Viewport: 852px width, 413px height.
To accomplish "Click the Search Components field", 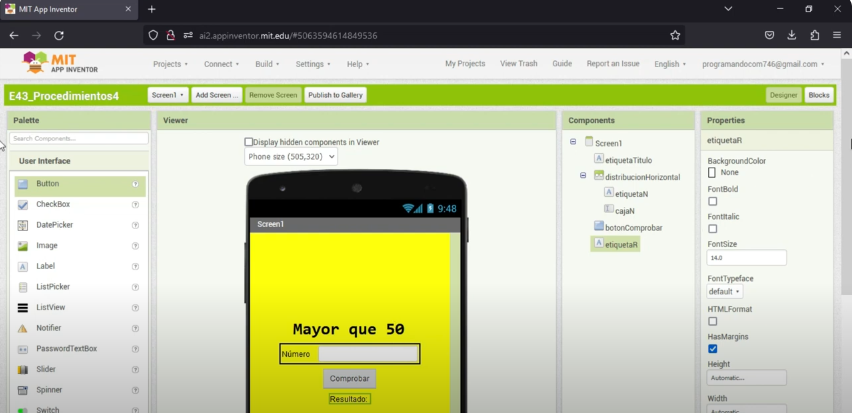I will click(x=79, y=139).
